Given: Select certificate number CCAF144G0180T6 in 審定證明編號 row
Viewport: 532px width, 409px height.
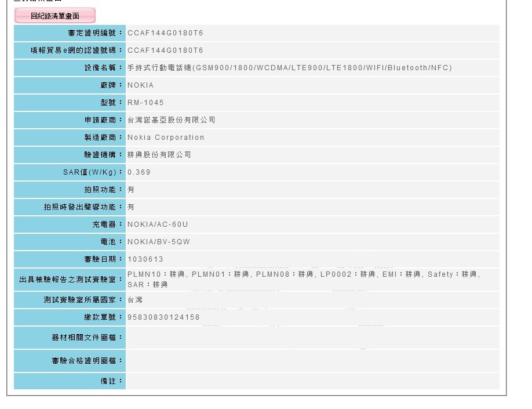Looking at the screenshot, I should tap(165, 33).
